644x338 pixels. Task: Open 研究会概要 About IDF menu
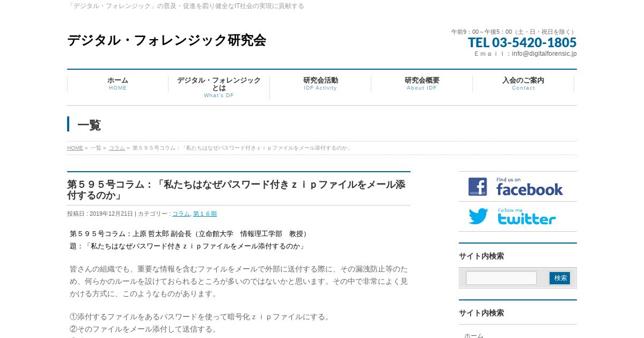tap(422, 84)
